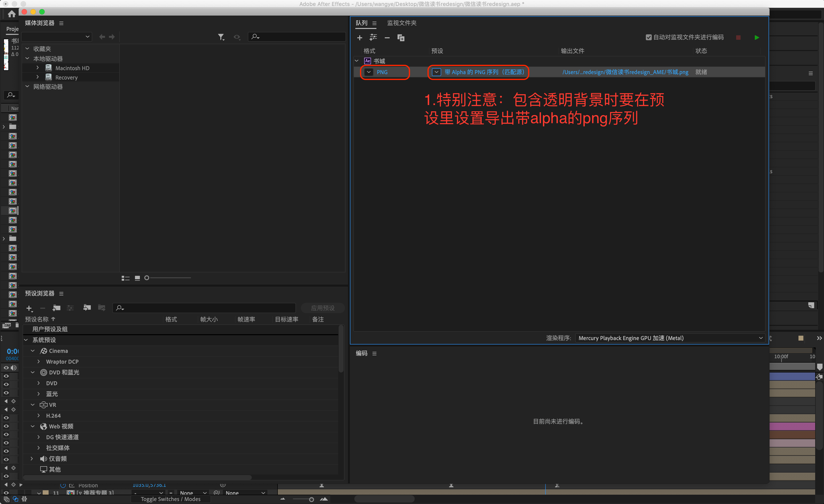
Task: Adjust the media browser thumbnail zoom slider
Action: [x=147, y=278]
